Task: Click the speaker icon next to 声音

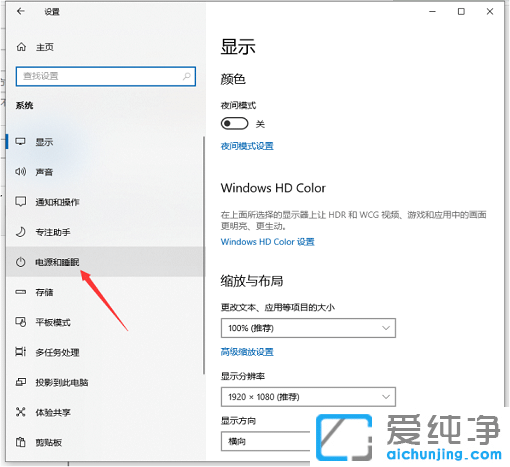Action: coord(20,172)
